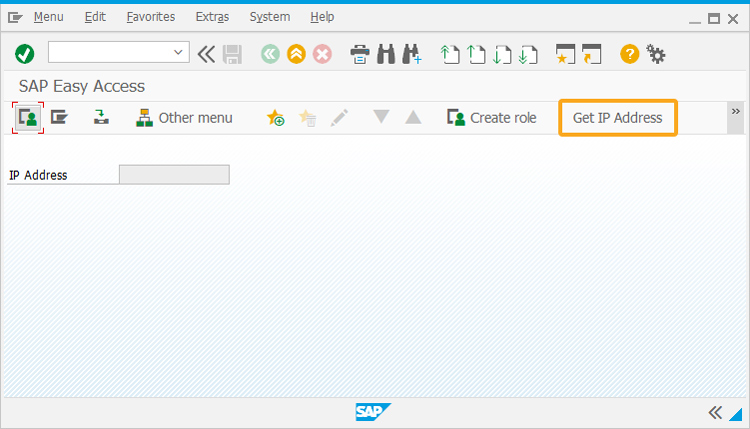This screenshot has width=750, height=429.
Task: Go to Previous Page icon
Action: [x=476, y=54]
